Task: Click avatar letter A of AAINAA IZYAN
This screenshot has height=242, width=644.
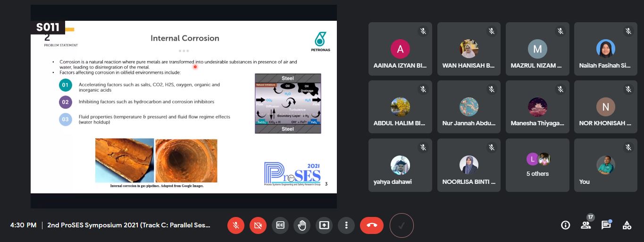Action: click(x=400, y=49)
